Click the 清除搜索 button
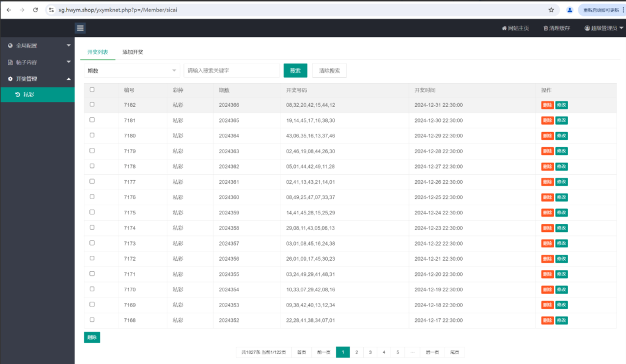This screenshot has width=626, height=364. [330, 71]
